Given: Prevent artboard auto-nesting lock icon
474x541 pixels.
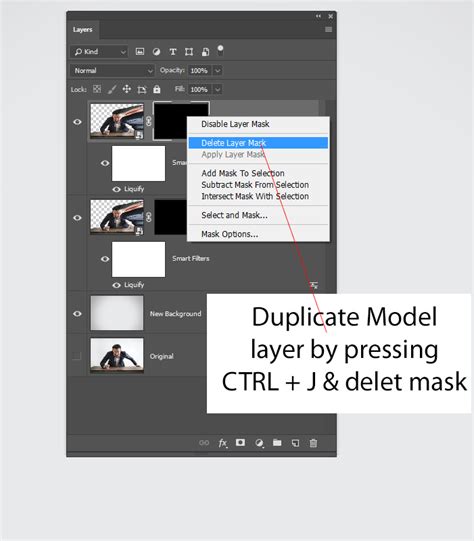Looking at the screenshot, I should point(142,90).
